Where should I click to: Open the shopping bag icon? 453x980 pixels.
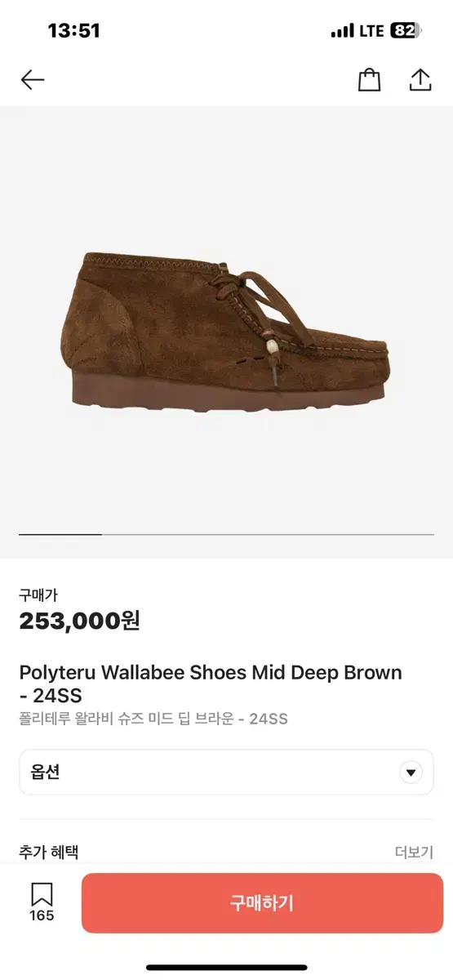point(370,79)
